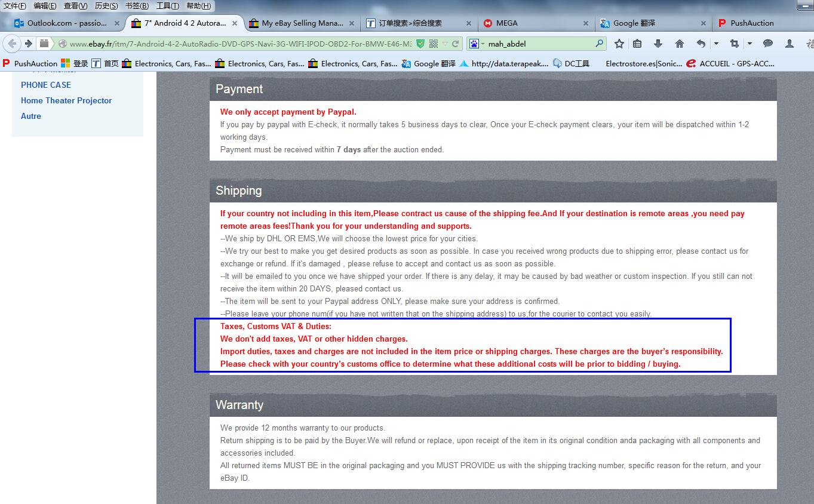Go to home page via house icon
814x504 pixels.
pos(679,44)
